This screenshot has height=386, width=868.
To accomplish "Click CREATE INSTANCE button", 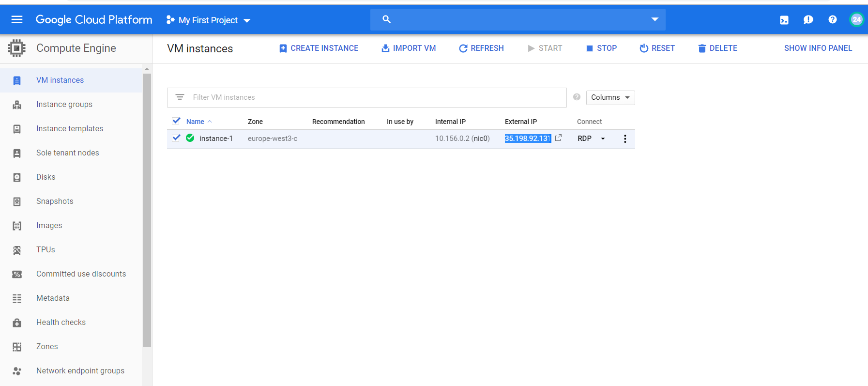I will [x=319, y=48].
